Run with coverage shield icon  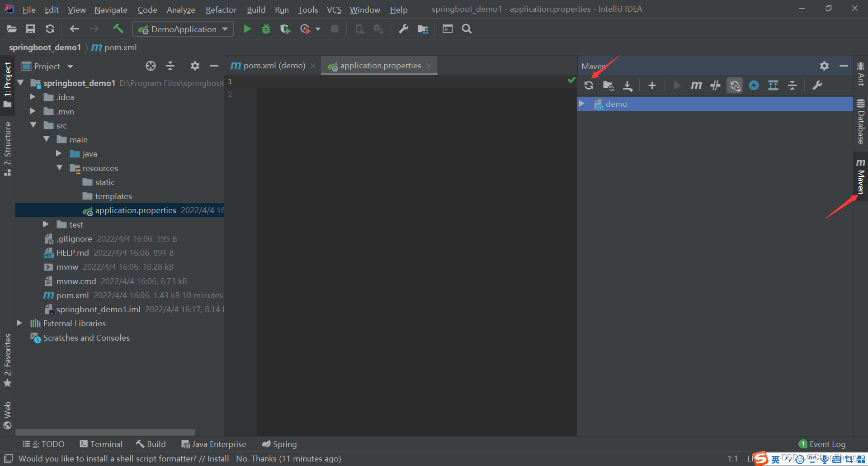click(x=285, y=29)
